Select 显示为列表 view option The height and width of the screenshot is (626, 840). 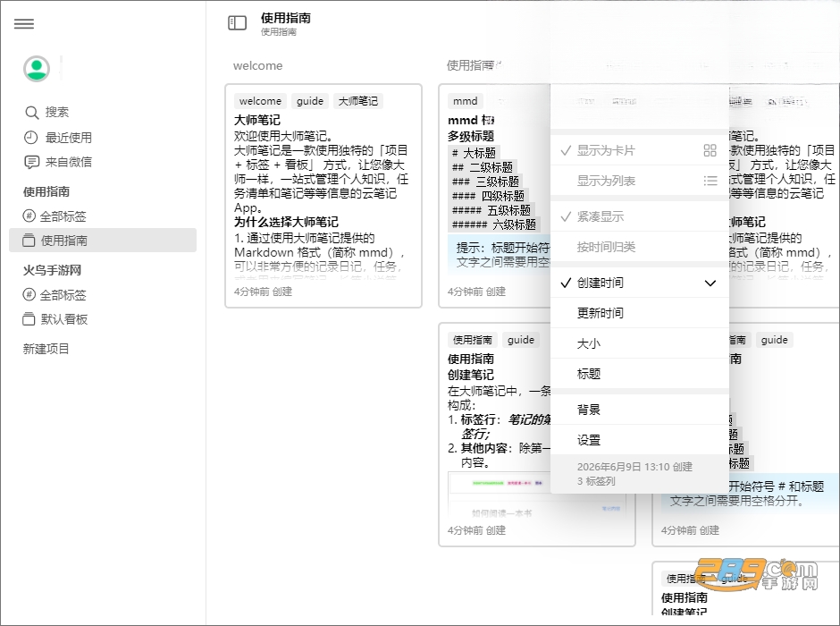click(640, 182)
